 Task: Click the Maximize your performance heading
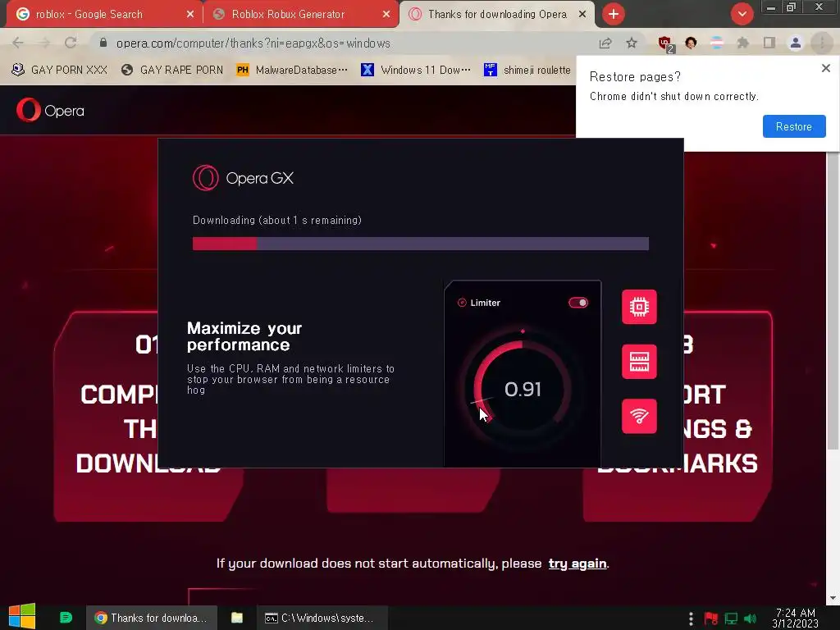244,336
